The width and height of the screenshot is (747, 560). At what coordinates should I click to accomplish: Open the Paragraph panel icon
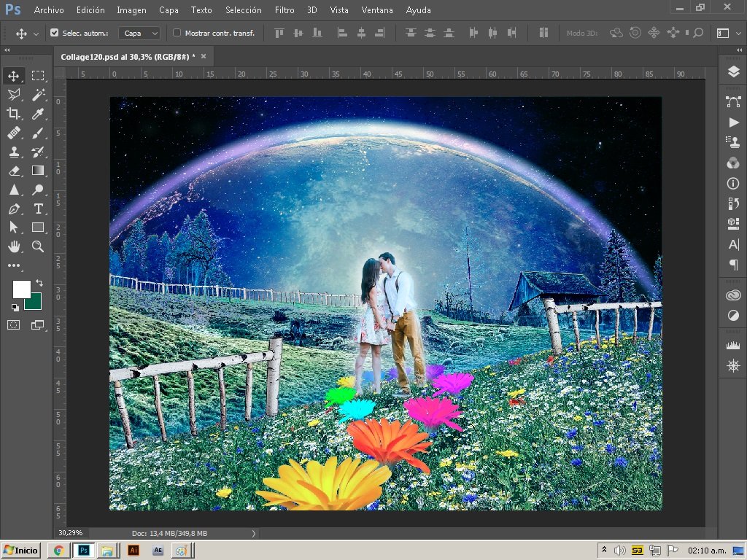[733, 264]
